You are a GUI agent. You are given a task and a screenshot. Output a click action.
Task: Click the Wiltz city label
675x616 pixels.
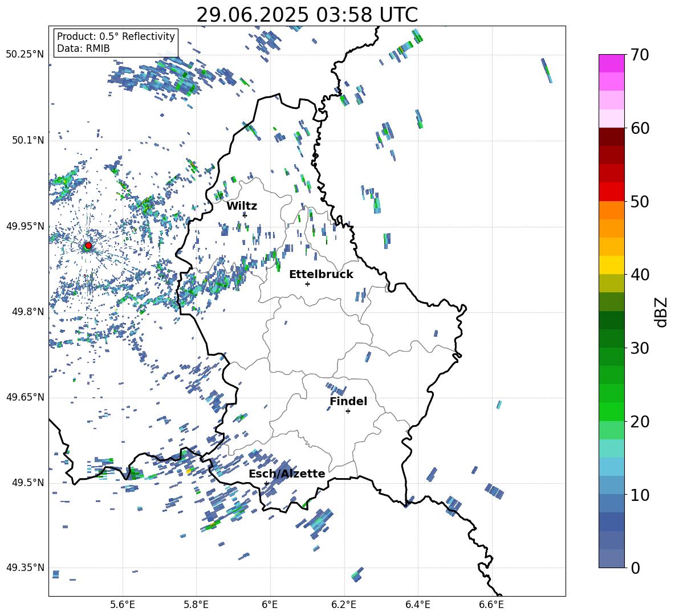point(242,206)
